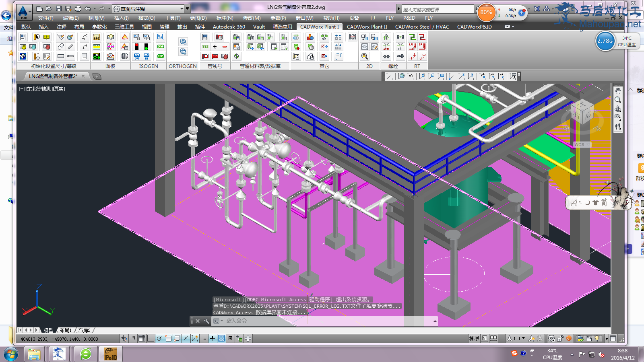Viewport: 644px width, 362px height.
Task: Expand quick access toolbar customize arrow
Action: point(187,8)
